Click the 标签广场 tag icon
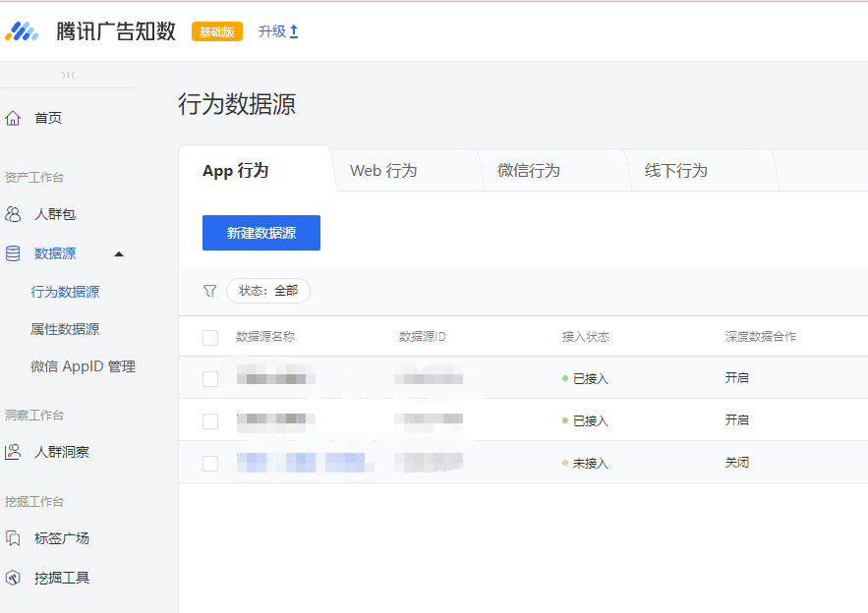This screenshot has width=868, height=613. [13, 538]
